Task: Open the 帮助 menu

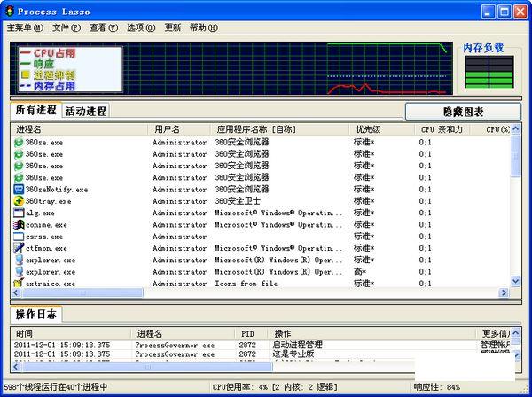Action: [203, 27]
